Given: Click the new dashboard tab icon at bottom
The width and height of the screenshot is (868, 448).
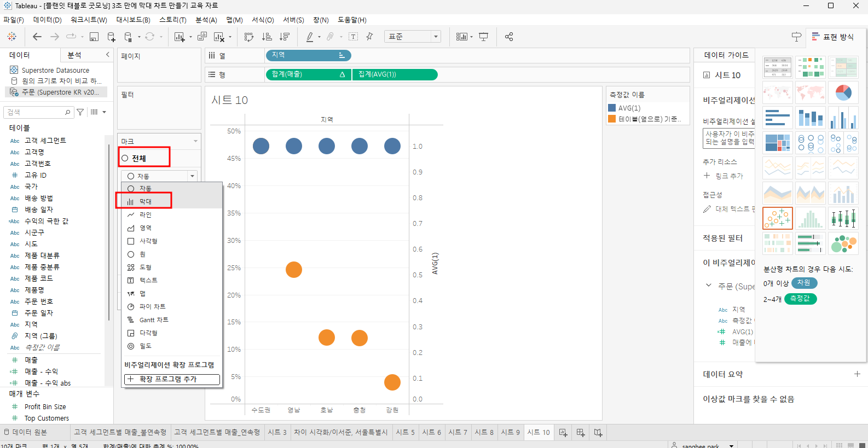Looking at the screenshot, I should (581, 433).
